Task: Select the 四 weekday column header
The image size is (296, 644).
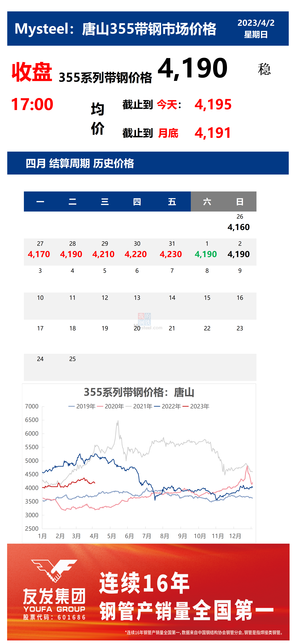Action: click(137, 202)
